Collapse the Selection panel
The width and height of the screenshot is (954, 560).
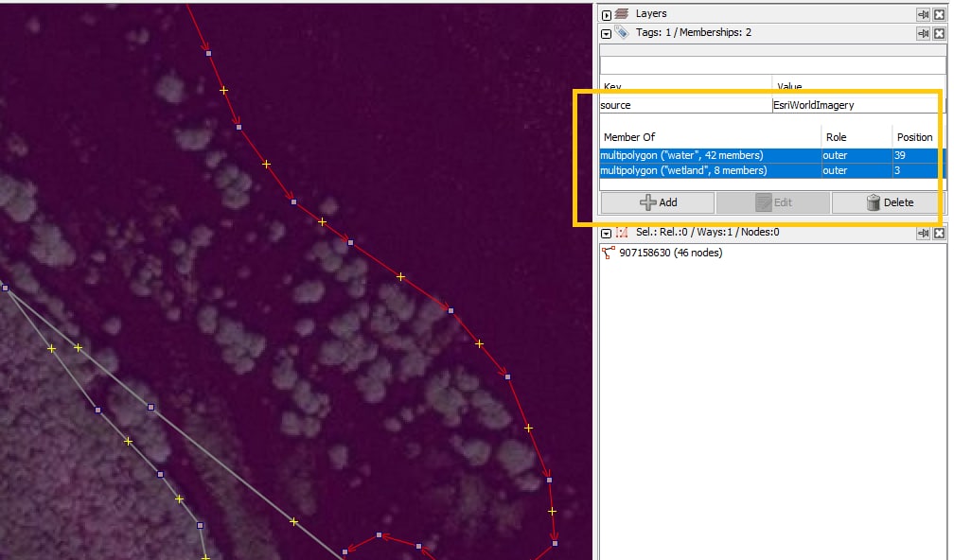606,233
